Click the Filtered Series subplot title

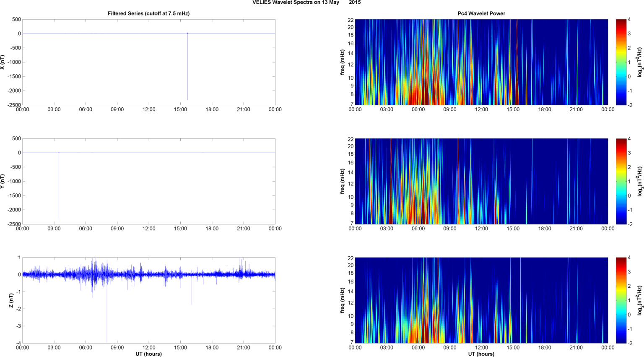point(148,13)
